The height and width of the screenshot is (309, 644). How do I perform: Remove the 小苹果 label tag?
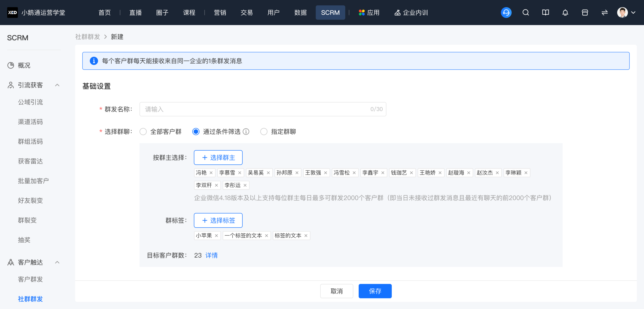(216, 236)
